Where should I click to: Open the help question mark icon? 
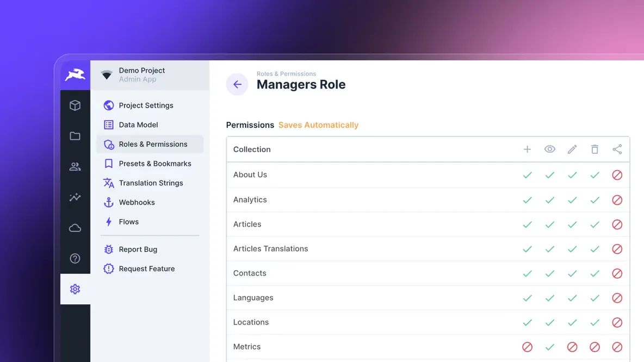(x=75, y=259)
